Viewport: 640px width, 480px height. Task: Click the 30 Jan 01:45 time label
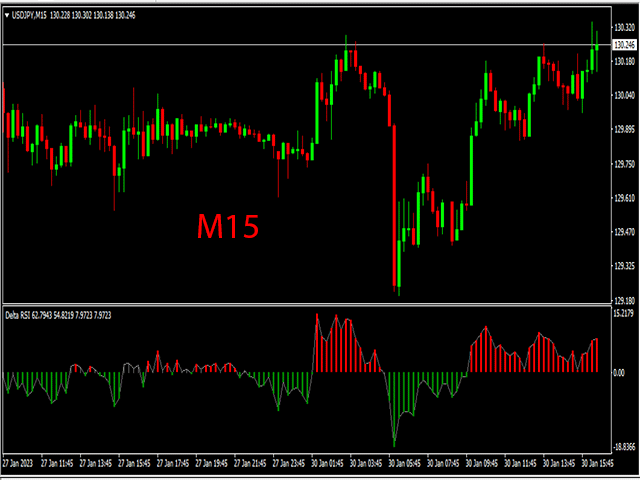(329, 464)
